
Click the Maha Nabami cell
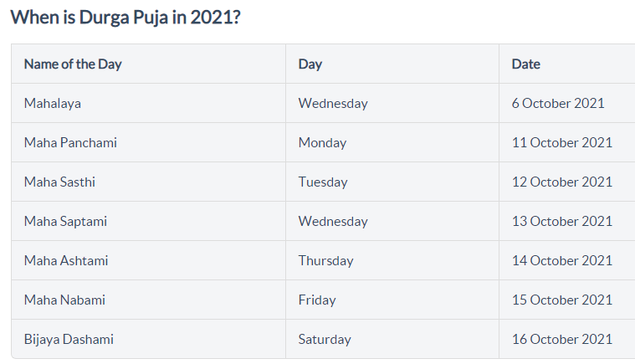(64, 300)
